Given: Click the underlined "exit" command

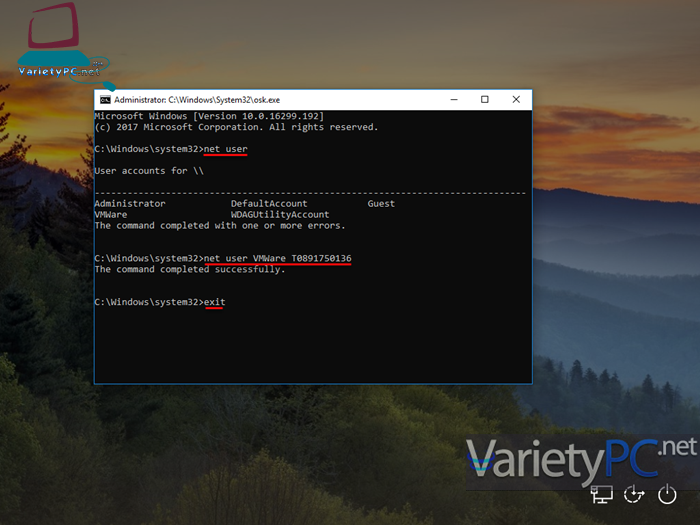Looking at the screenshot, I should (x=214, y=302).
